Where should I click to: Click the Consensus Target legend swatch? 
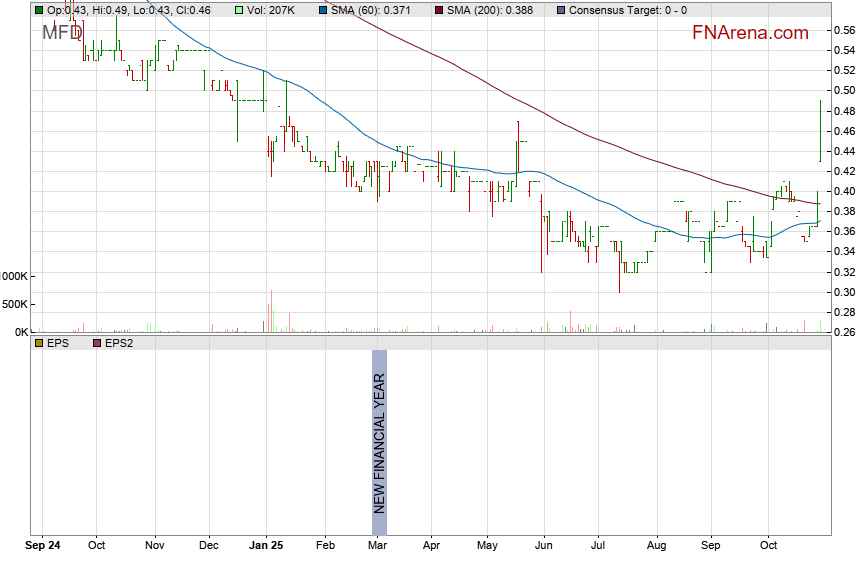click(x=563, y=10)
